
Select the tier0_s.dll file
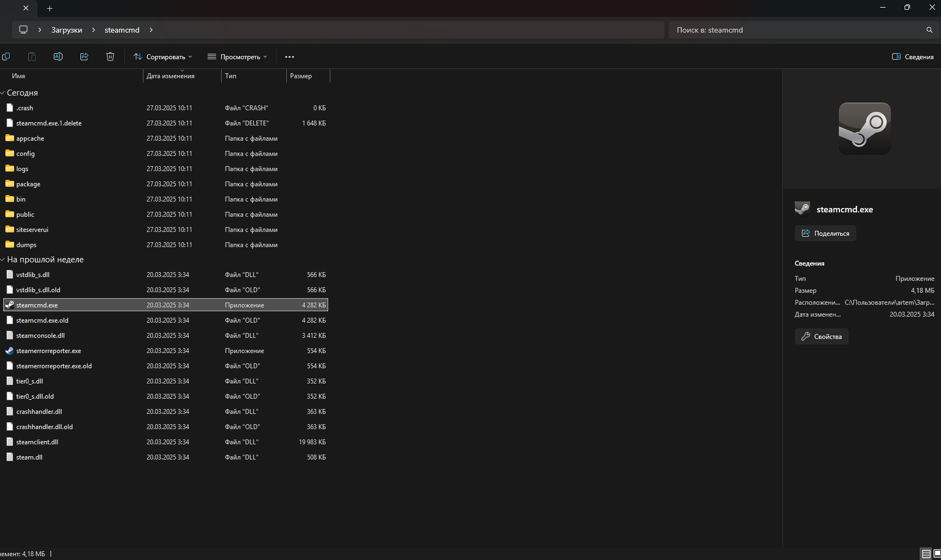tap(166, 381)
